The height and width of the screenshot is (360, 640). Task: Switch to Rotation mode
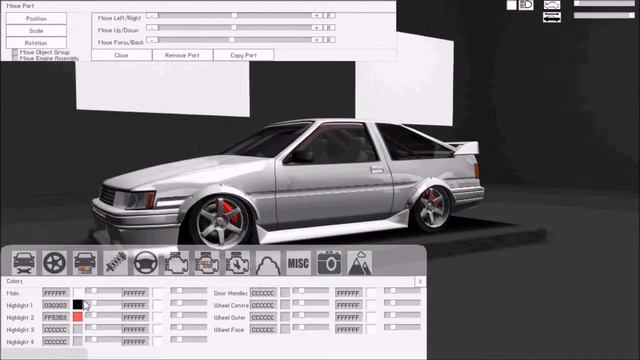coord(36,43)
